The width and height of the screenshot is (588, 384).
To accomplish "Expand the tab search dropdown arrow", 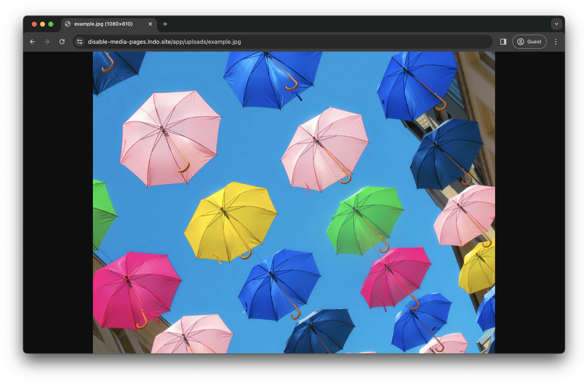I will [556, 24].
